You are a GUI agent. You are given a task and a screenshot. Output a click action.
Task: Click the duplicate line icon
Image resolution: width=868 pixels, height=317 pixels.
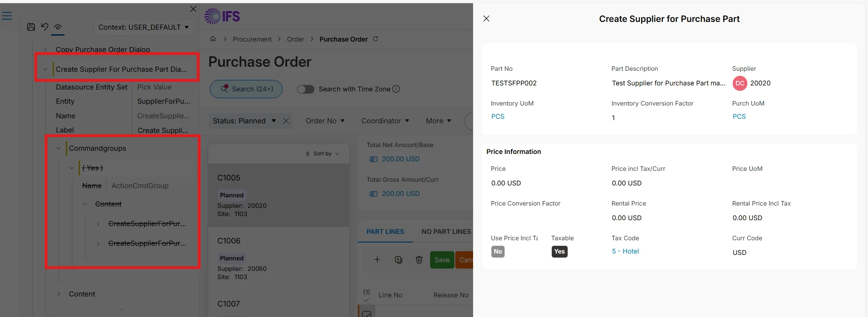(x=399, y=259)
